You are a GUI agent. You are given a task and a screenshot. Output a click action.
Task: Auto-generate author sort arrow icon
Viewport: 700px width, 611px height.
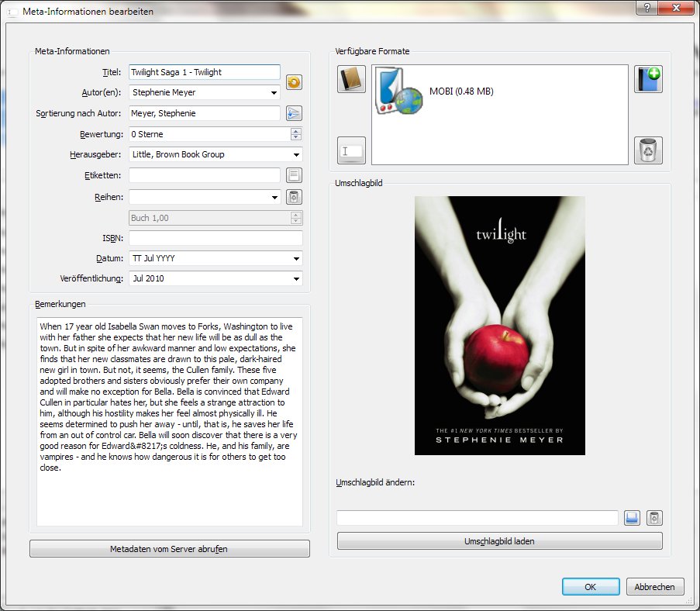point(294,113)
